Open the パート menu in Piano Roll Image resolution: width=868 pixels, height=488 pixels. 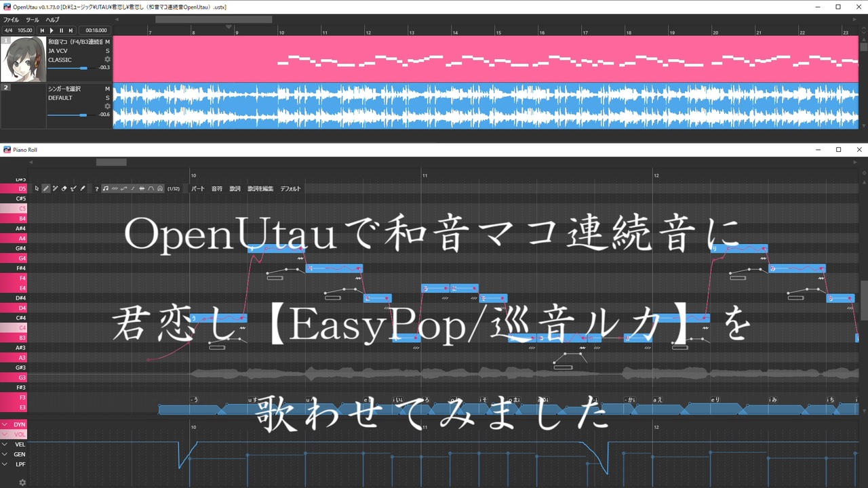pyautogui.click(x=198, y=188)
